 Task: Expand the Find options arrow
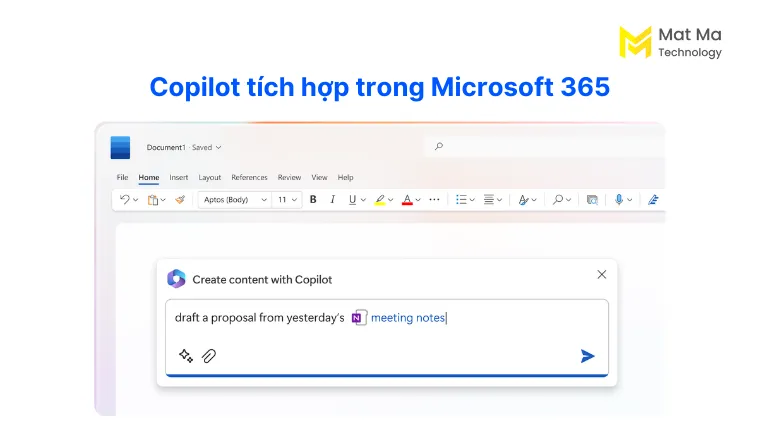coord(569,200)
